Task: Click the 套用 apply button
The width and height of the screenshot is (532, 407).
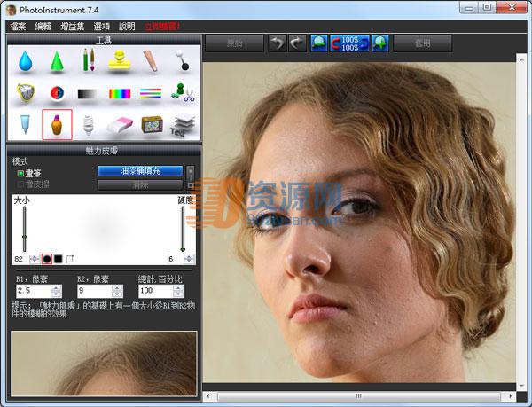Action: coord(422,43)
